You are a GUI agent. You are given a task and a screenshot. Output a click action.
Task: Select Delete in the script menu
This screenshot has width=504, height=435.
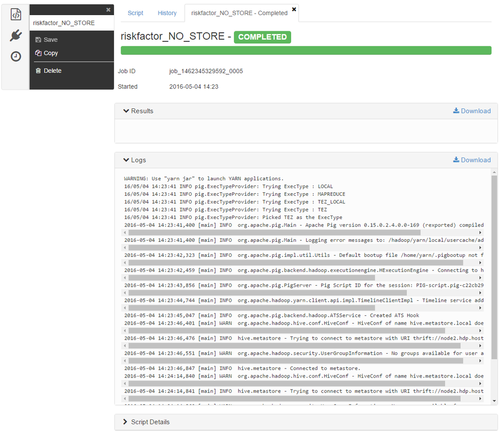tap(48, 71)
